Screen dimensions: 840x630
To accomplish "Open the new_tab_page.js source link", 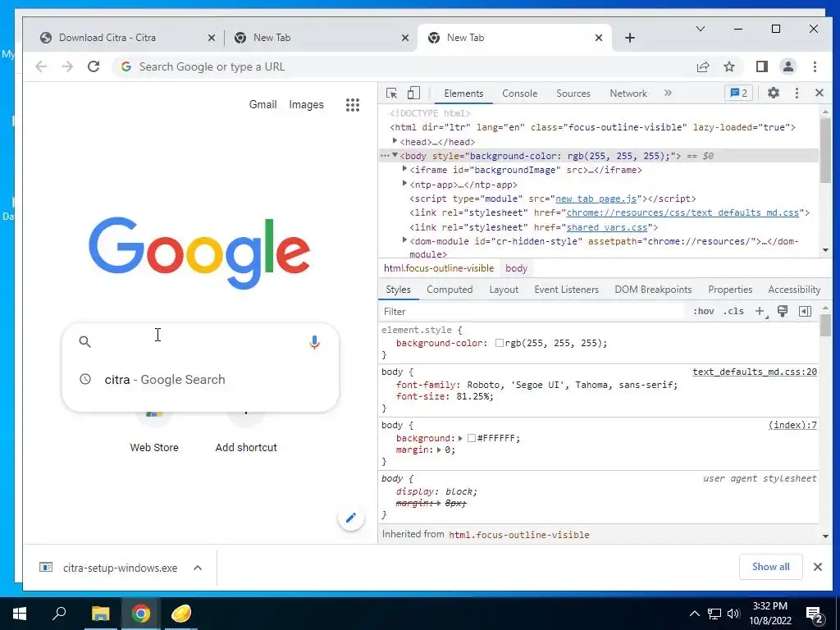I will (596, 199).
